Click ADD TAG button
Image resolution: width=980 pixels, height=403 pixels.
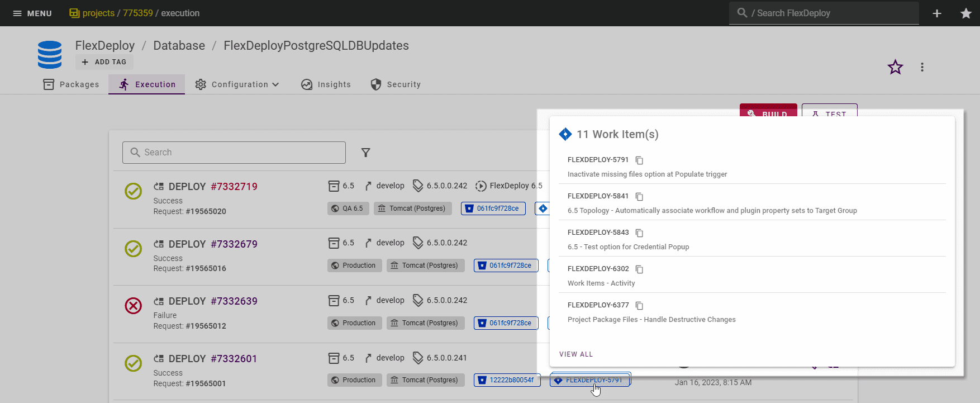click(104, 62)
